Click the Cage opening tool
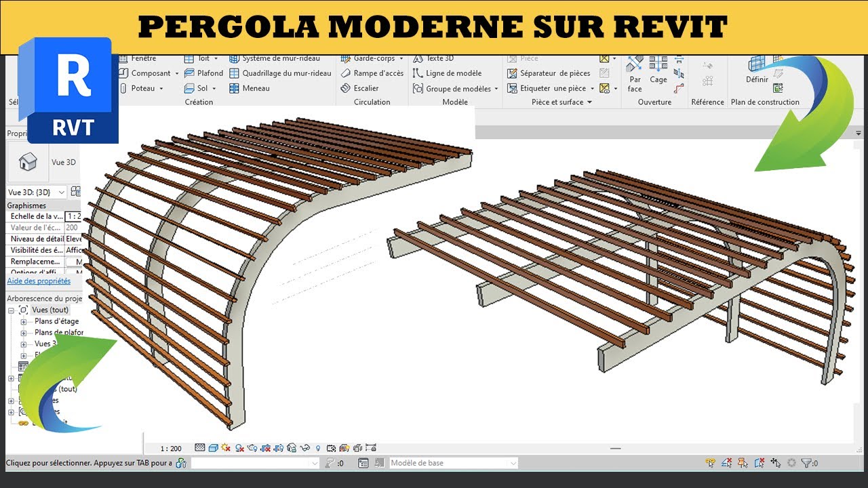The height and width of the screenshot is (488, 868). point(658,70)
